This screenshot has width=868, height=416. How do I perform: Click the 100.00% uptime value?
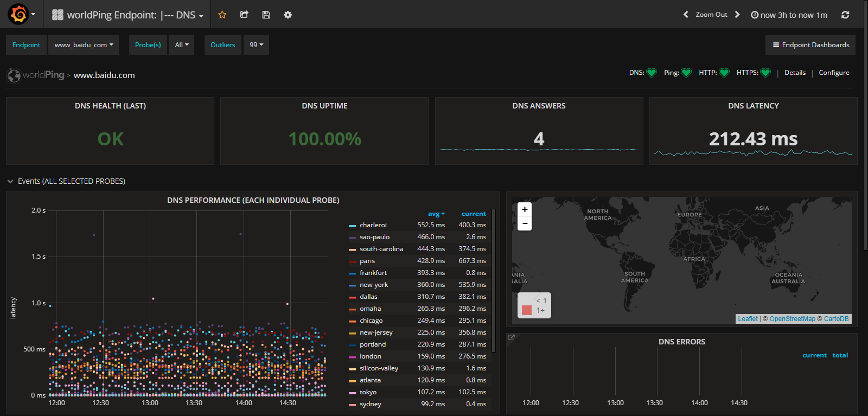(x=324, y=139)
